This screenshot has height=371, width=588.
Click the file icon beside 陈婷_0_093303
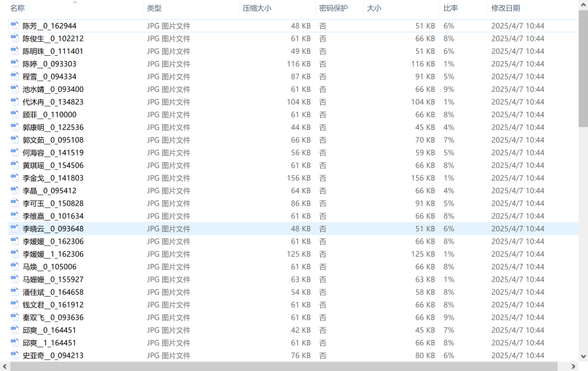tap(14, 64)
